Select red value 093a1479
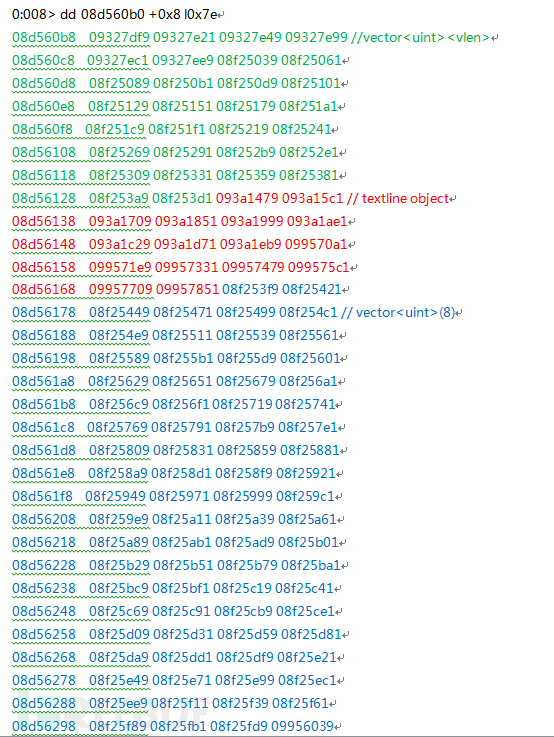The height and width of the screenshot is (737, 554). (247, 198)
